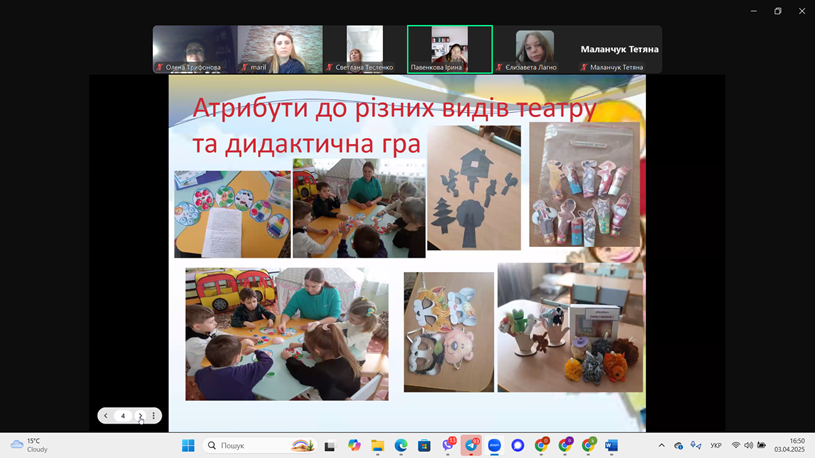Click the slide photo of round didactic game cards
The image size is (815, 458).
tap(232, 214)
